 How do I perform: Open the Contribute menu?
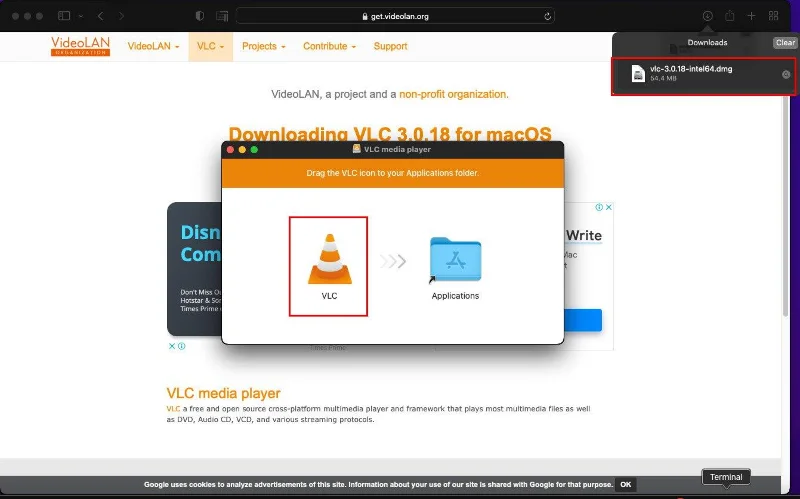(329, 46)
